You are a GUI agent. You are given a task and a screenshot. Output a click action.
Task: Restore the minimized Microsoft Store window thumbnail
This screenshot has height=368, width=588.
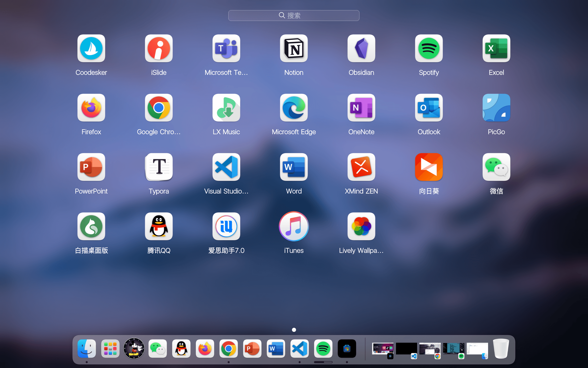[383, 349]
